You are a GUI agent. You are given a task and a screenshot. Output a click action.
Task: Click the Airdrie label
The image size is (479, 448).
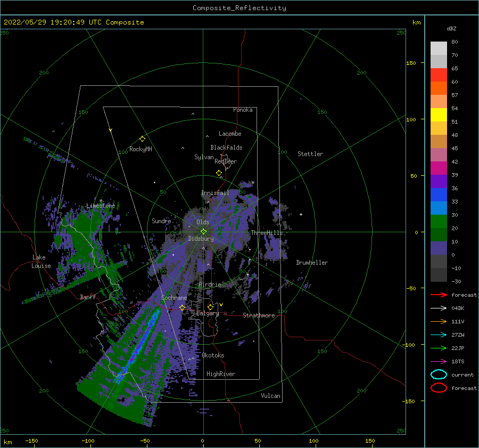[x=210, y=284]
